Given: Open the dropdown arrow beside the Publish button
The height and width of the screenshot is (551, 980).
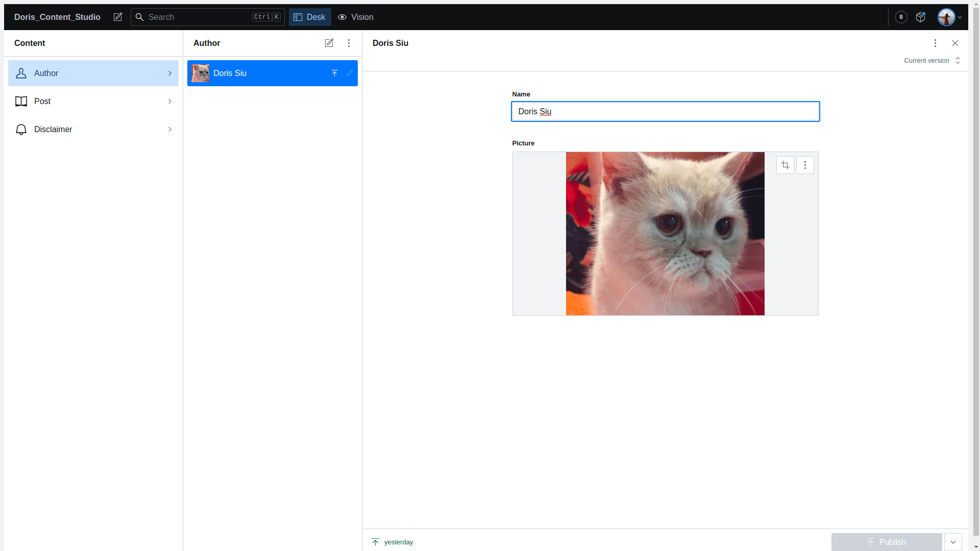Looking at the screenshot, I should (x=953, y=542).
